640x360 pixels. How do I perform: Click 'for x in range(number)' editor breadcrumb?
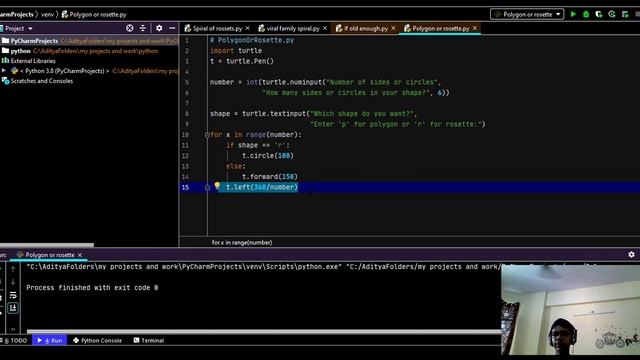click(x=242, y=242)
